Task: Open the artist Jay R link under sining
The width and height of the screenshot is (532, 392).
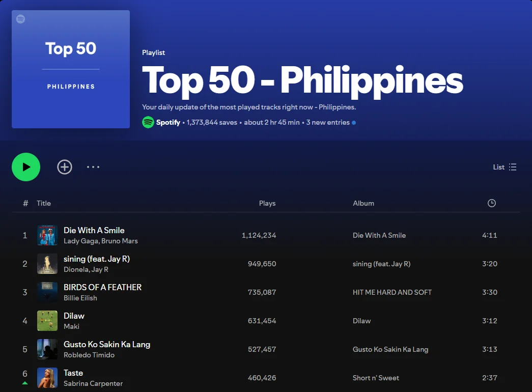Action: tap(100, 269)
